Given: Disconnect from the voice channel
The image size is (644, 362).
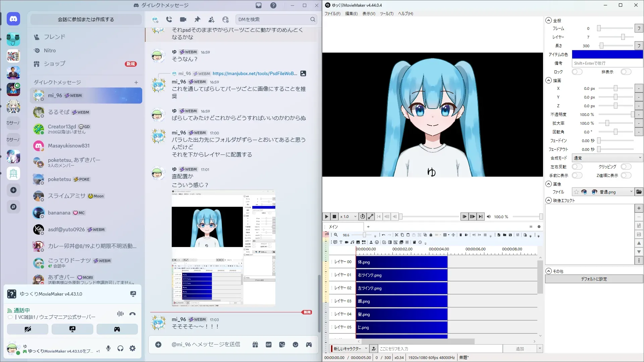Looking at the screenshot, I should coord(132,314).
